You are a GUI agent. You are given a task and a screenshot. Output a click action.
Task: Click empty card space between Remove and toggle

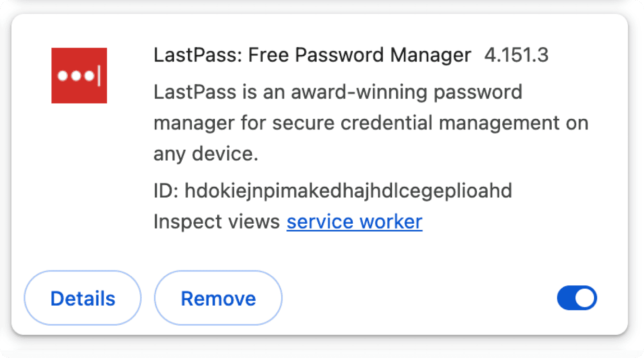coord(418,298)
